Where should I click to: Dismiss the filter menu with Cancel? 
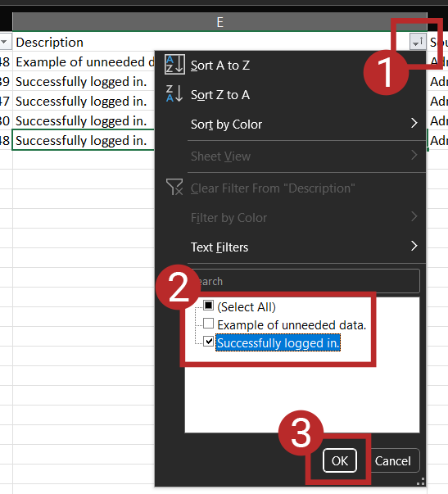(x=392, y=460)
